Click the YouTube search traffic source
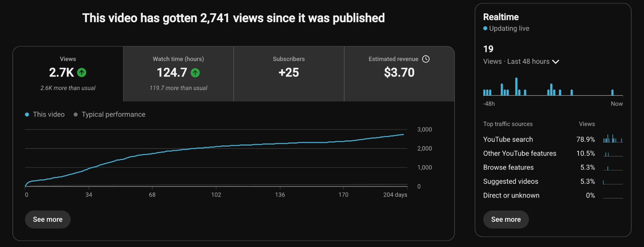 tap(553, 139)
